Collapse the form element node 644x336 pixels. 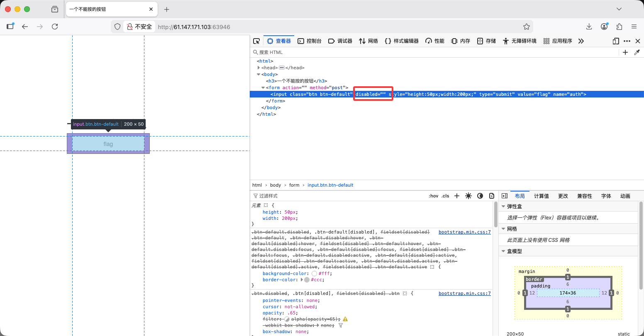(263, 88)
